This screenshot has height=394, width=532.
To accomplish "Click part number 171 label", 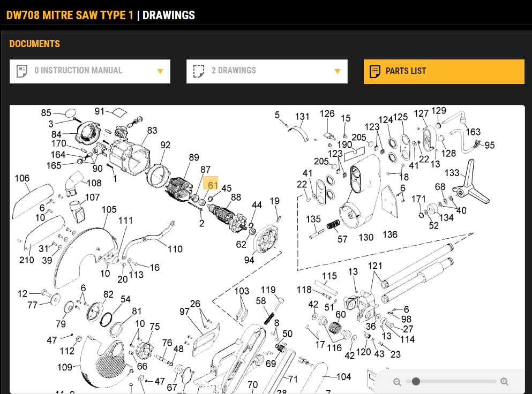I will [x=418, y=199].
